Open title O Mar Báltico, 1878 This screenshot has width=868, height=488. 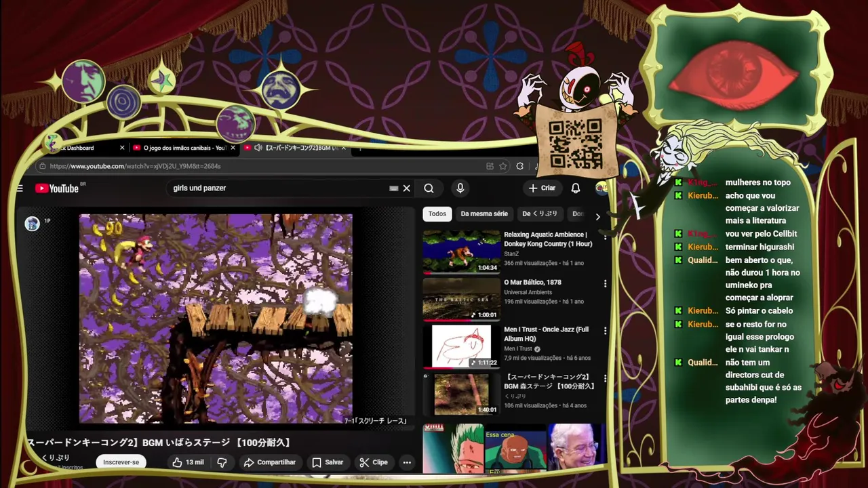[532, 282]
